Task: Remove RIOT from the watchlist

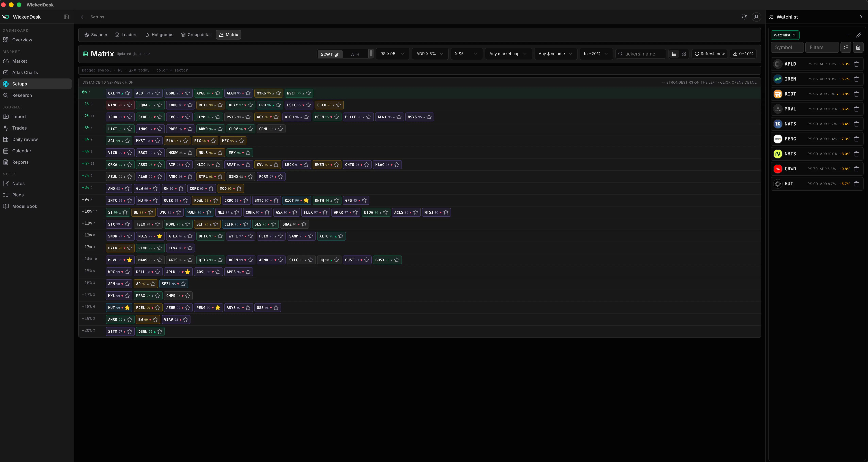Action: (856, 94)
